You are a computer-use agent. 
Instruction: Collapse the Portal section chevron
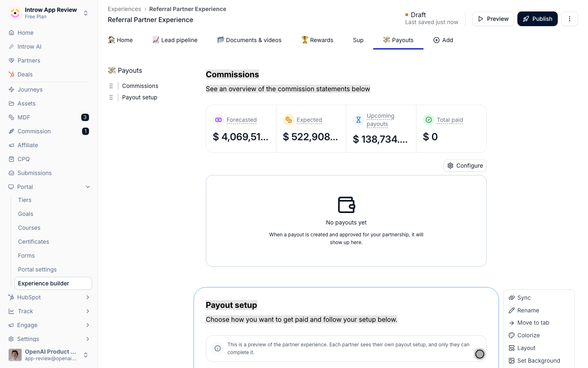tap(88, 187)
